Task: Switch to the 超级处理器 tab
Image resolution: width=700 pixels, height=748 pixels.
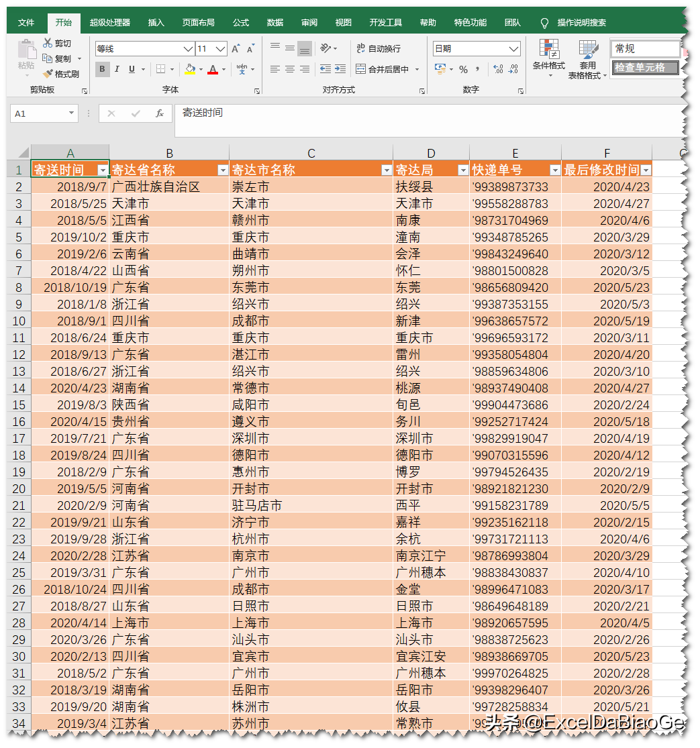Action: pyautogui.click(x=110, y=22)
